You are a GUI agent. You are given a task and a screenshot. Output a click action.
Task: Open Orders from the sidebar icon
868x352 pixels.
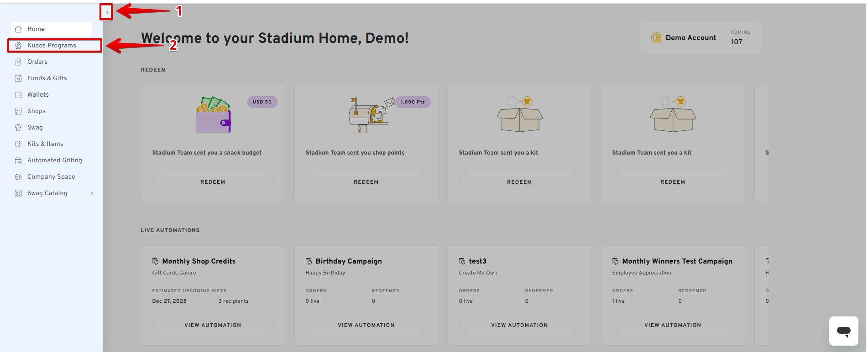(18, 62)
